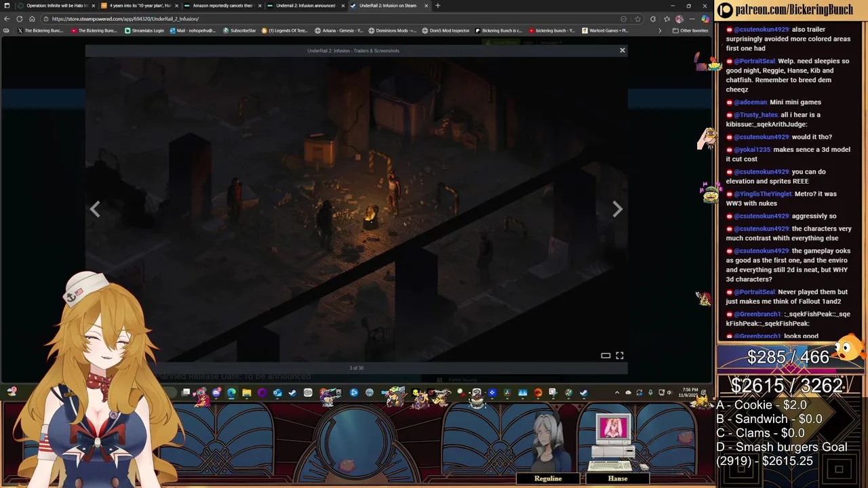Click chat username @yokai1235
Viewport: 868px width, 488px height.
click(x=752, y=150)
